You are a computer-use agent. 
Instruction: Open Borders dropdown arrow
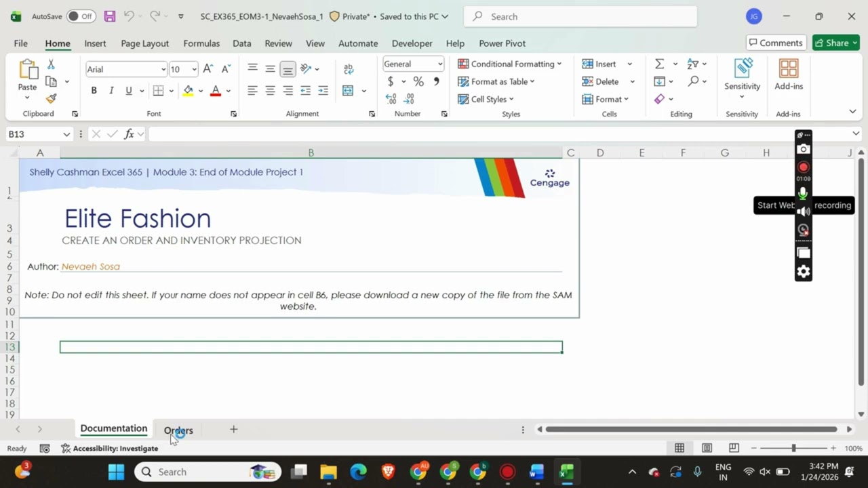pyautogui.click(x=171, y=90)
